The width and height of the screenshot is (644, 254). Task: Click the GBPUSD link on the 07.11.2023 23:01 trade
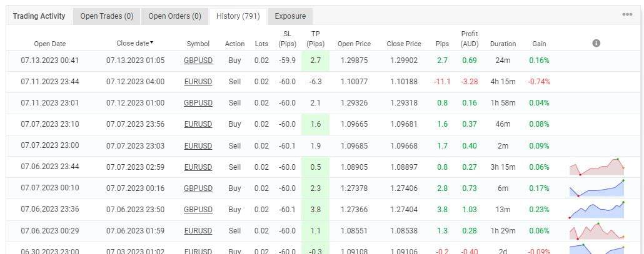(x=198, y=103)
